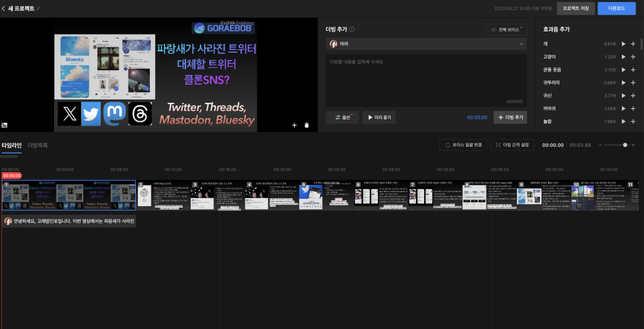This screenshot has width=644, height=329.
Task: Select timeline clip number 3
Action: pyautogui.click(x=218, y=196)
